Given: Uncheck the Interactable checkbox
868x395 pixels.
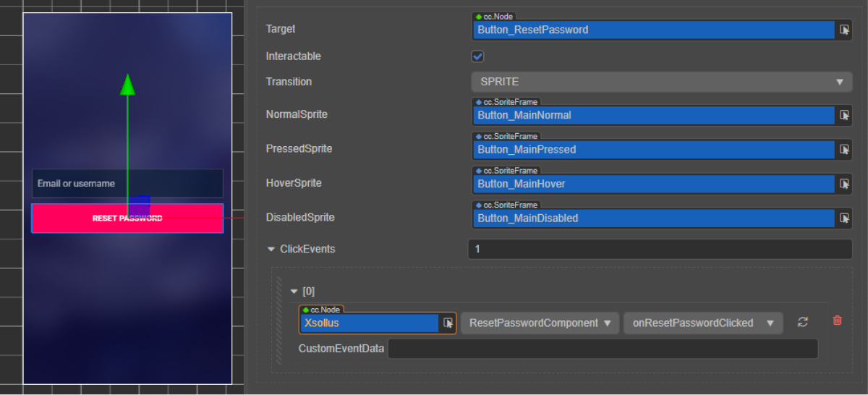Looking at the screenshot, I should pyautogui.click(x=477, y=56).
